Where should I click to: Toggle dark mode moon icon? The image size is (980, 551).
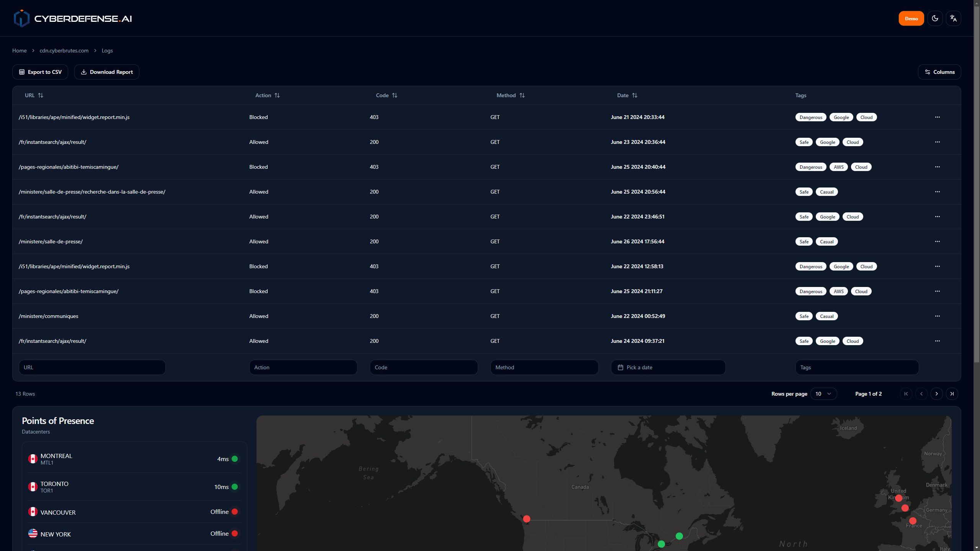tap(935, 18)
